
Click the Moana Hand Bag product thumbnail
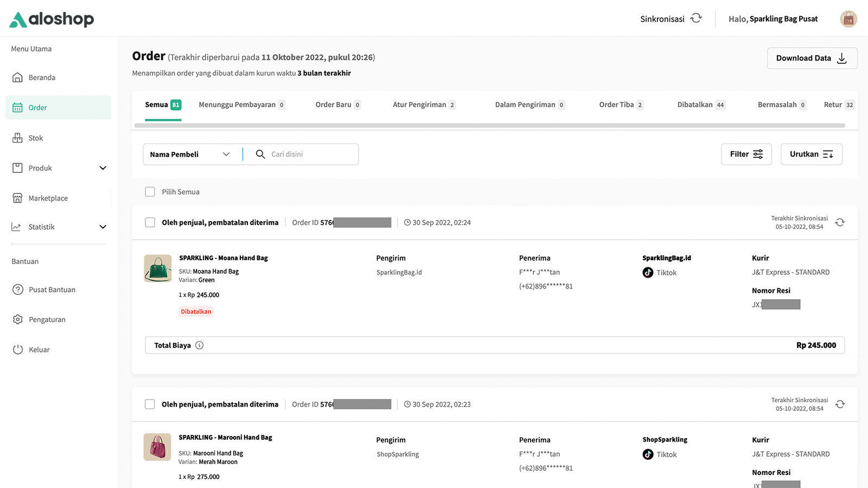157,268
